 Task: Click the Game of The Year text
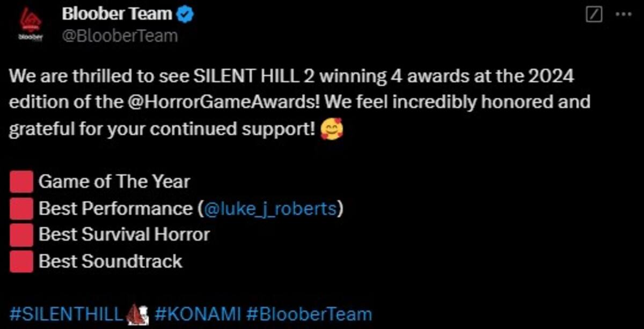(x=114, y=182)
